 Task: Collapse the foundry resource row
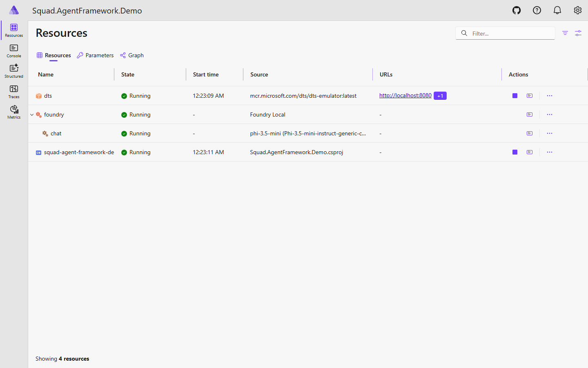click(32, 115)
